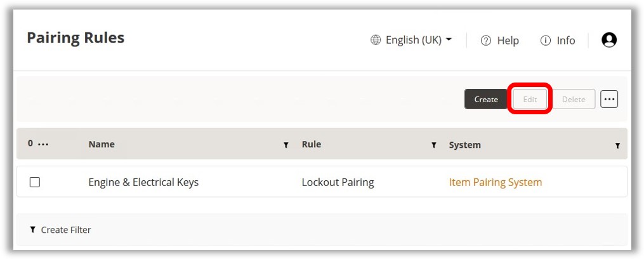Sort by the Name column header
Viewport: 644px width, 259px height.
tap(102, 144)
